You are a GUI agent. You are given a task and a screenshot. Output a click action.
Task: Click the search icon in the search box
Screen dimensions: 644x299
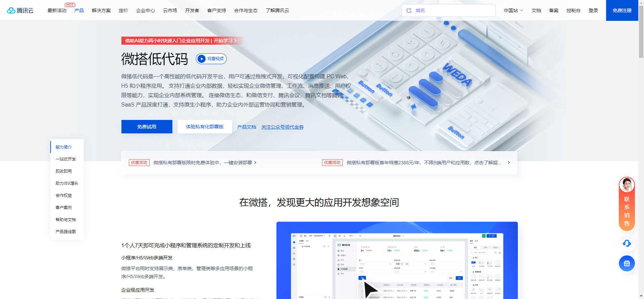point(409,10)
